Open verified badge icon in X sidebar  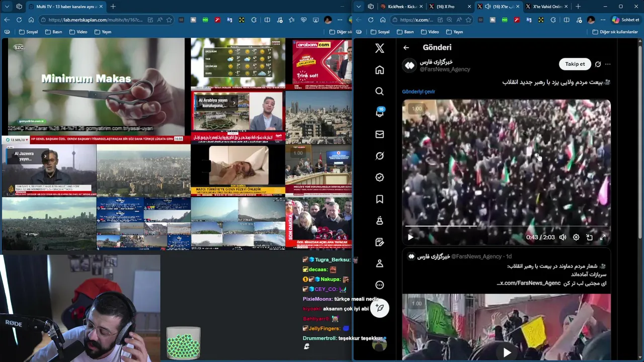point(379,177)
